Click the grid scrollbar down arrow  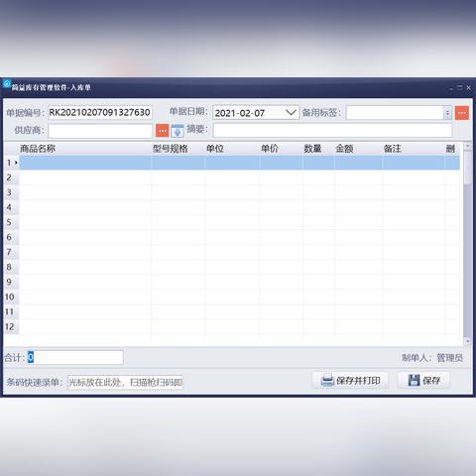click(x=467, y=341)
